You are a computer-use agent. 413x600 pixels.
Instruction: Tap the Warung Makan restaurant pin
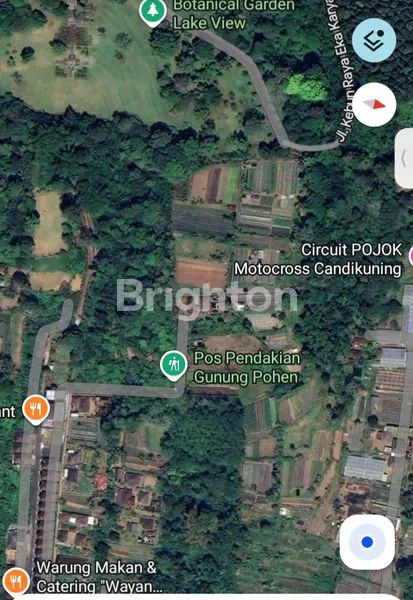click(x=15, y=582)
